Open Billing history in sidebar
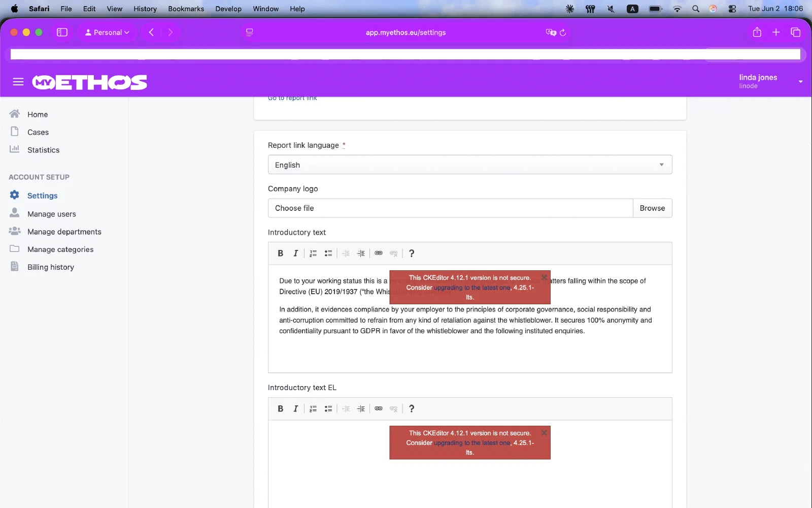 point(50,267)
